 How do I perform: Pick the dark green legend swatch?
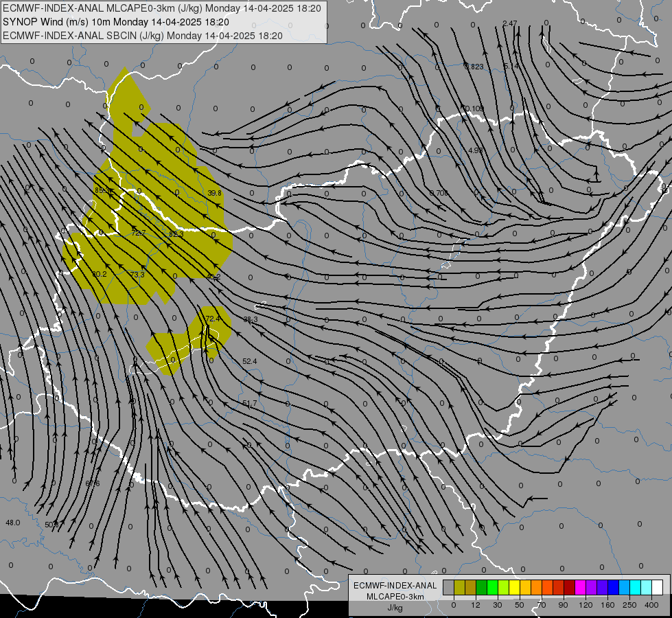pyautogui.click(x=482, y=588)
